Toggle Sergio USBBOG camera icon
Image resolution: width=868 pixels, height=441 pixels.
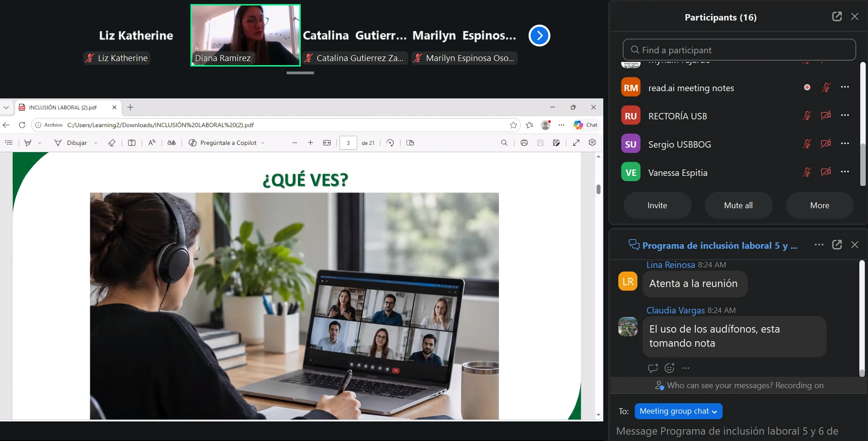(x=826, y=144)
